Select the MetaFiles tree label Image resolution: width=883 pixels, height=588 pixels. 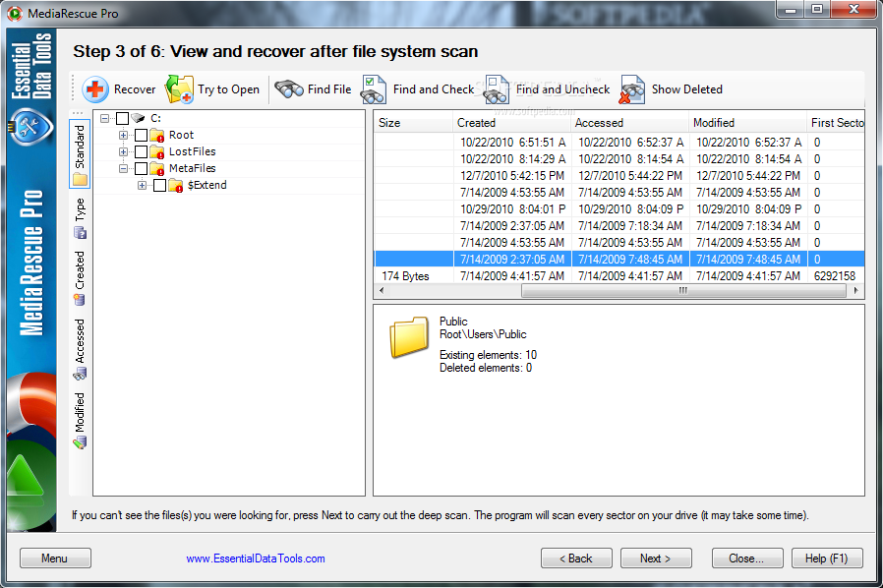tap(192, 168)
